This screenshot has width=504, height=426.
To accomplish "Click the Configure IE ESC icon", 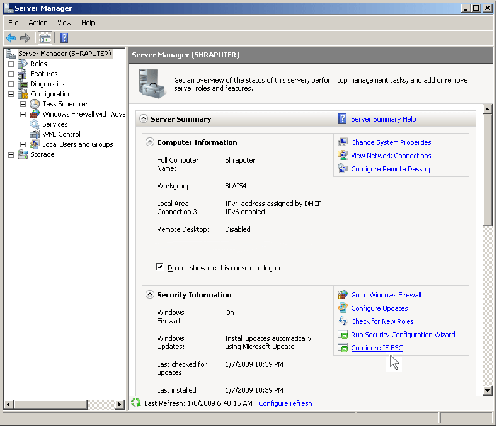I will tap(343, 348).
